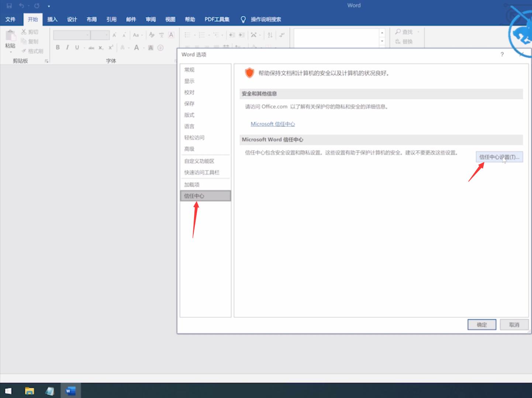Switch to the 布局 (Layout) tab
This screenshot has width=532, height=398.
point(91,19)
